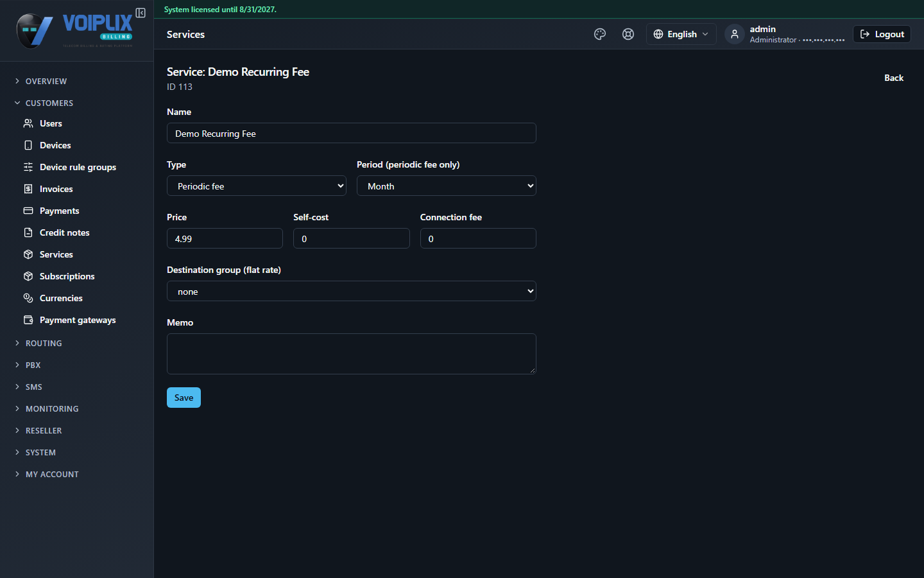Click inside the Memo text area
Viewport: 924px width, 578px height.
(352, 354)
